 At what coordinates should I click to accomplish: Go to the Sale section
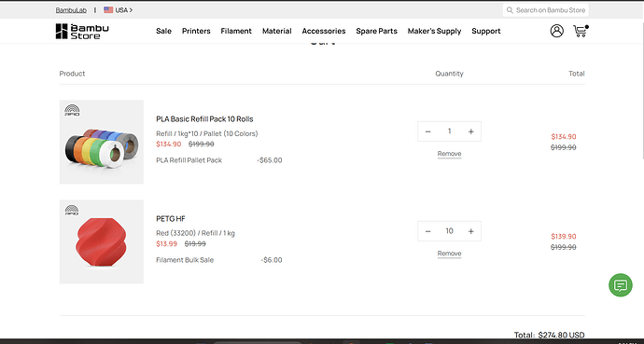(x=164, y=31)
